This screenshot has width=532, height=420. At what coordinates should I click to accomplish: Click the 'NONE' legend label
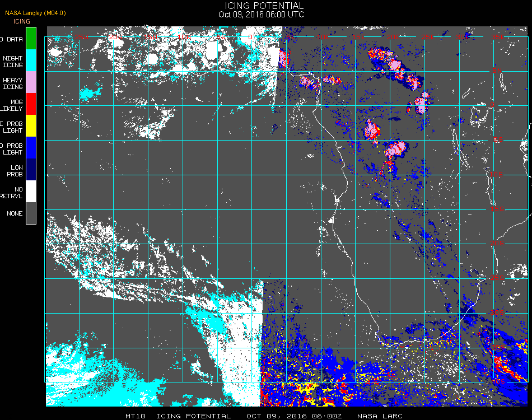click(x=15, y=213)
